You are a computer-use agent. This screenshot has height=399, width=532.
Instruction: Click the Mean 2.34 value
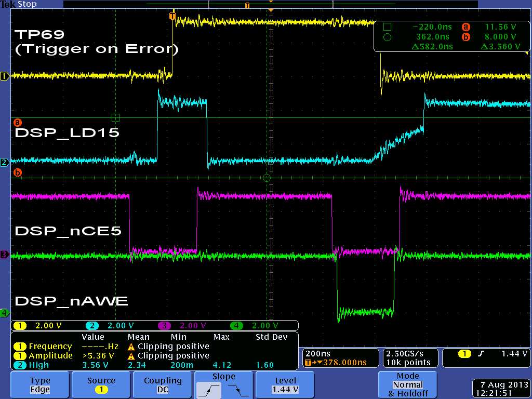click(137, 365)
